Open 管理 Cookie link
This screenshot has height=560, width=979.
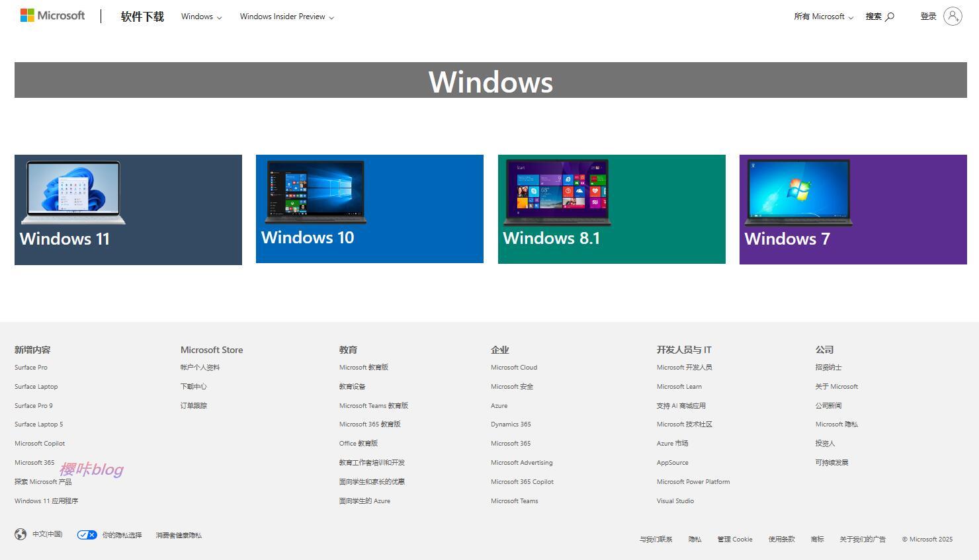click(735, 540)
